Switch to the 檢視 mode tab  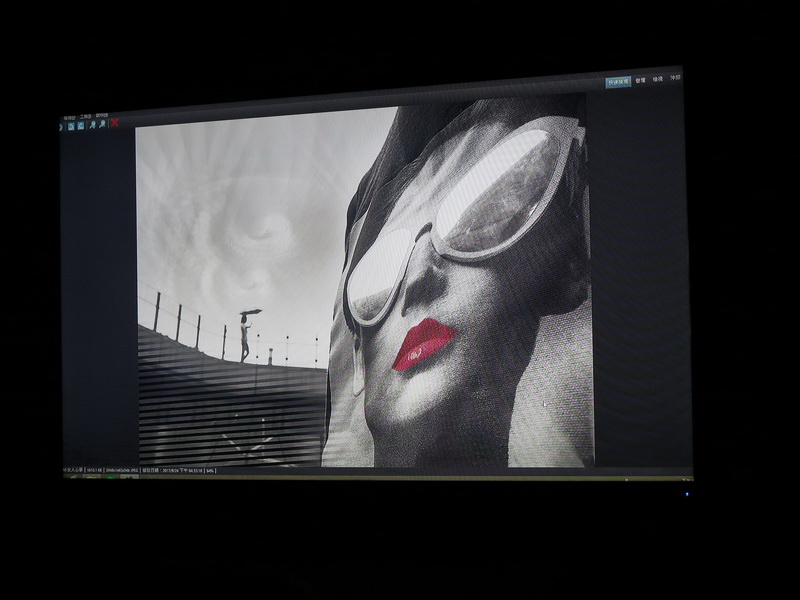(x=658, y=79)
